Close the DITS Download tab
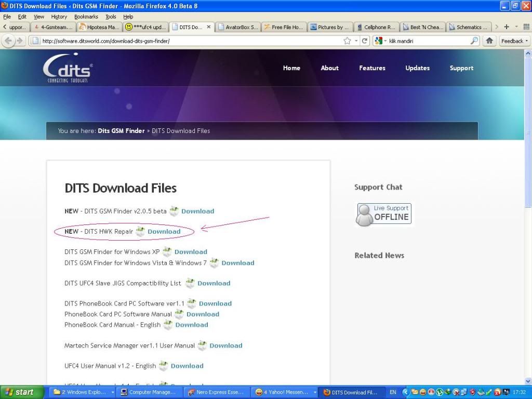Screen dimensions: 532x399 coord(209,27)
